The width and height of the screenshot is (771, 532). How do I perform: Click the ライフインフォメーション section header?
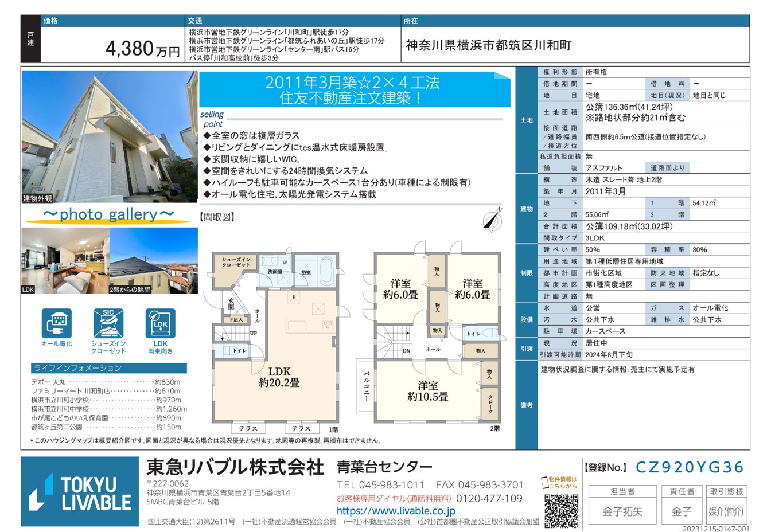[x=109, y=368]
